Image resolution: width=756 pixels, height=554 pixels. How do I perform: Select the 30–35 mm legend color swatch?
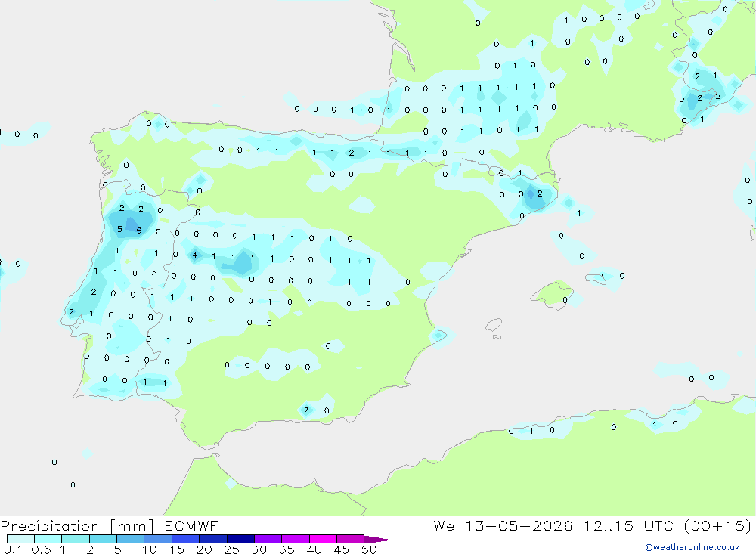tap(268, 539)
